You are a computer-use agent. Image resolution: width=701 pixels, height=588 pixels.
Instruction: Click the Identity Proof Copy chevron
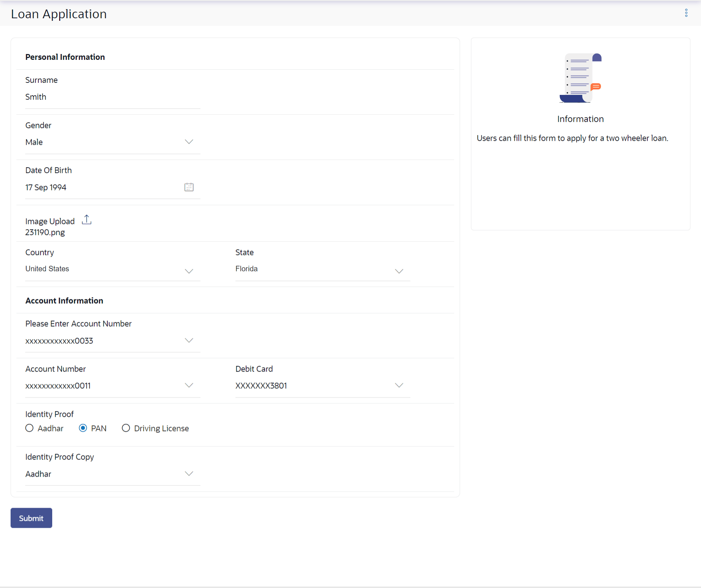pyautogui.click(x=189, y=474)
